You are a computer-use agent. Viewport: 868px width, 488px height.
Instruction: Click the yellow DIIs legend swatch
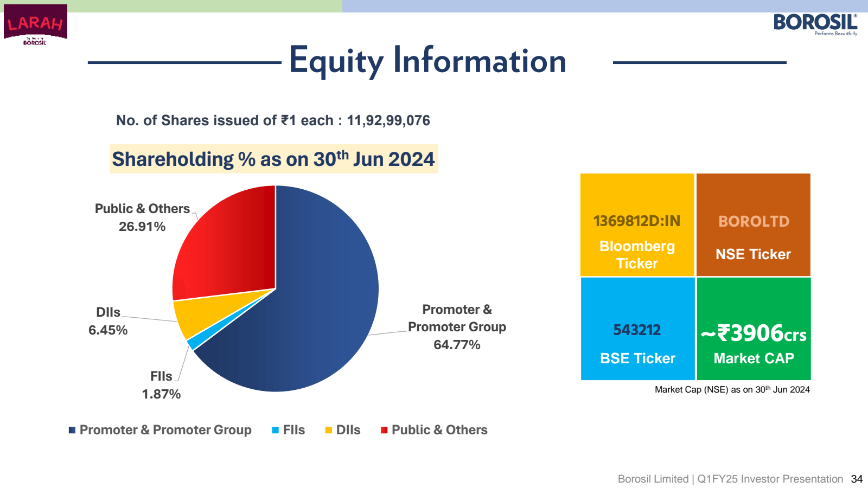coord(329,430)
